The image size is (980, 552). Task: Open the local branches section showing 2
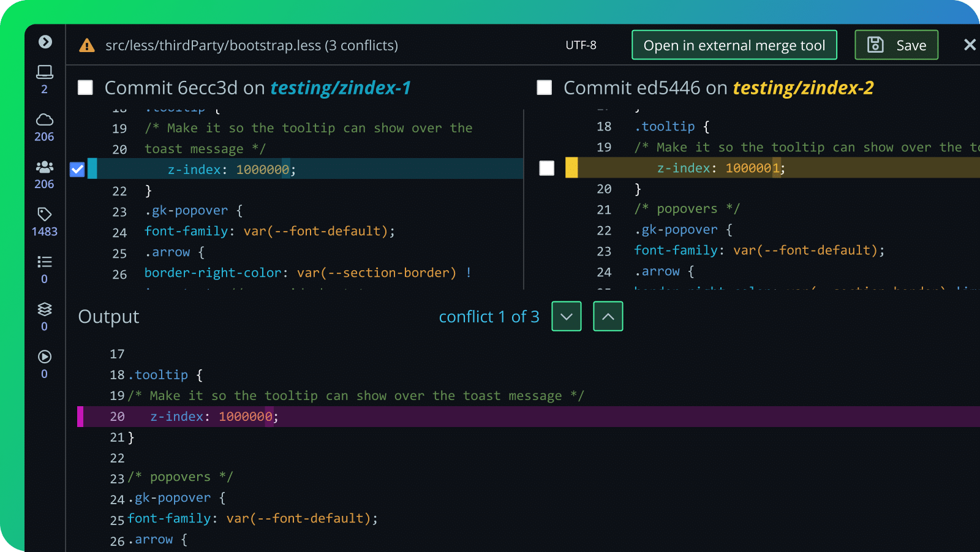tap(44, 72)
